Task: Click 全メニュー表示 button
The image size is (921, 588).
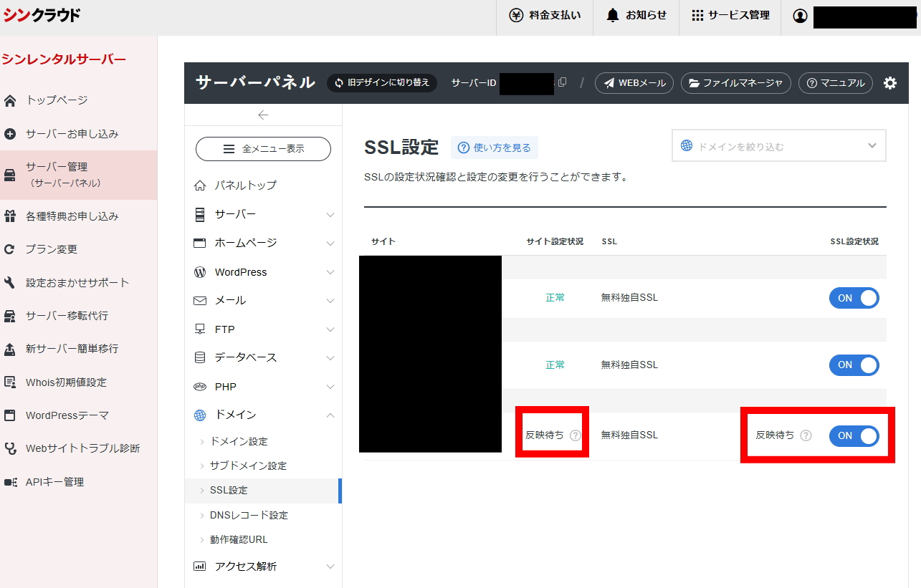Action: pos(263,149)
